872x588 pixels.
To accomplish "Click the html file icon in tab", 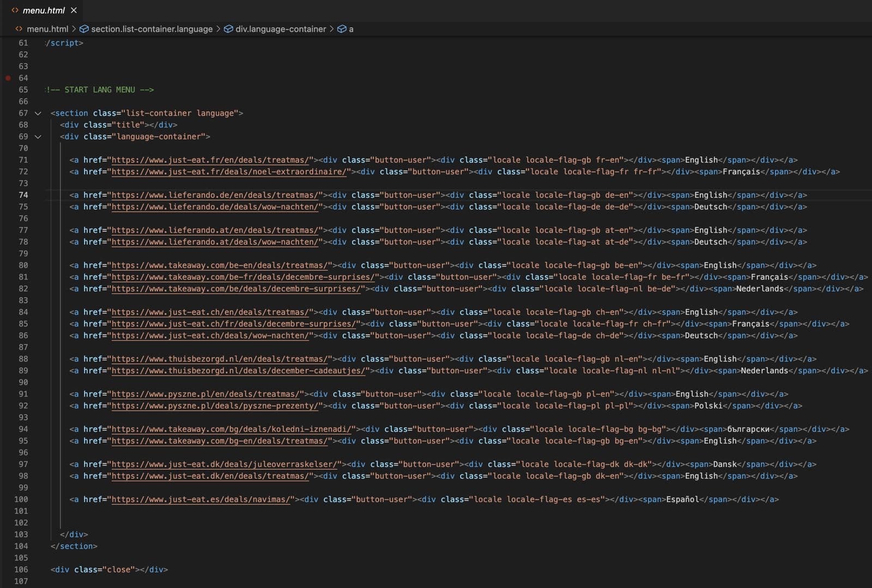I will pyautogui.click(x=15, y=10).
